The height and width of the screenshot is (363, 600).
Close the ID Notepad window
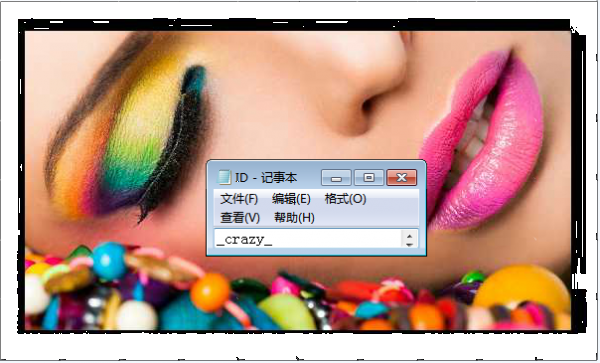pos(401,178)
